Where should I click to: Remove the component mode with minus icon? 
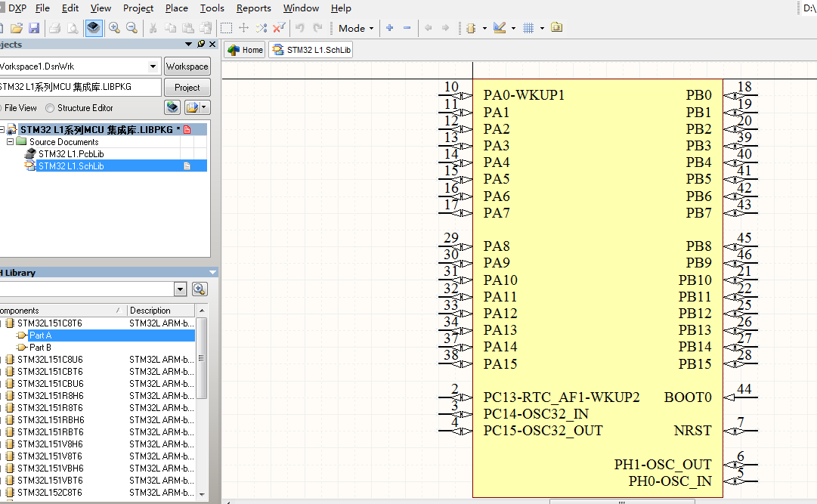tap(407, 28)
